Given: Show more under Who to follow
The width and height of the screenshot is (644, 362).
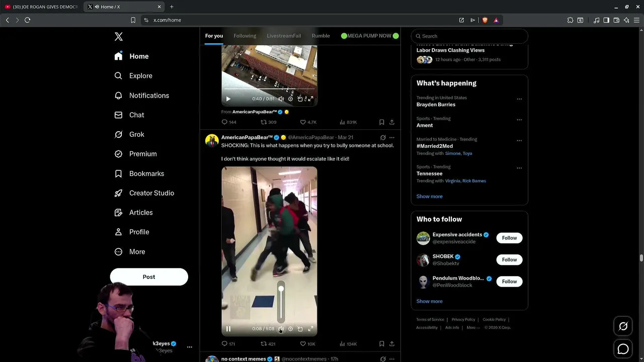Looking at the screenshot, I should pos(429,301).
